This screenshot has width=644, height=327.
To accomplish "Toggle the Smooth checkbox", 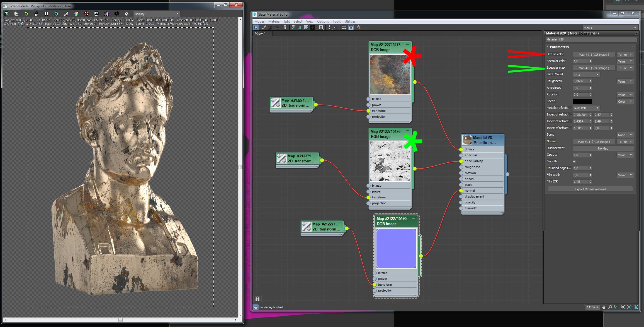I will pyautogui.click(x=574, y=162).
